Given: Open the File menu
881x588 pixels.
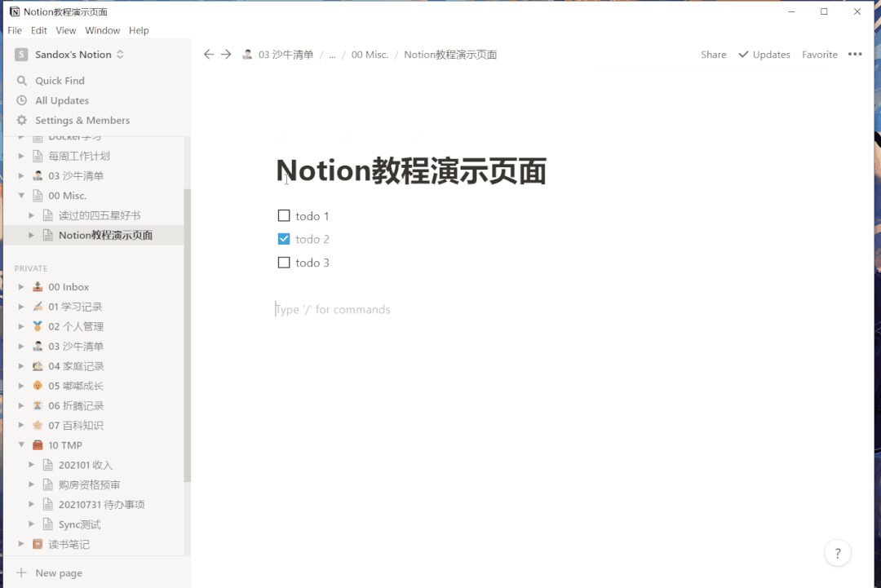Looking at the screenshot, I should tap(15, 30).
